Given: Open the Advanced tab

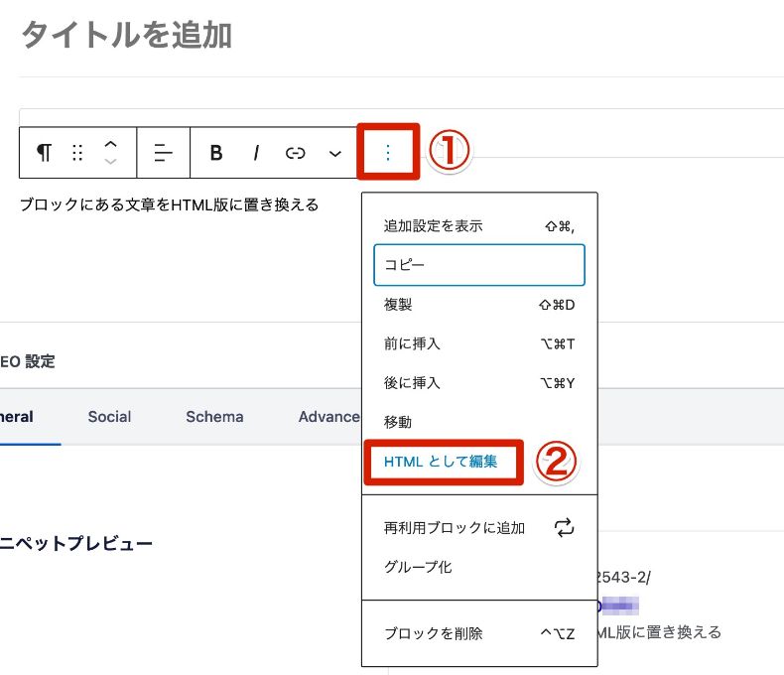Looking at the screenshot, I should coord(329,417).
